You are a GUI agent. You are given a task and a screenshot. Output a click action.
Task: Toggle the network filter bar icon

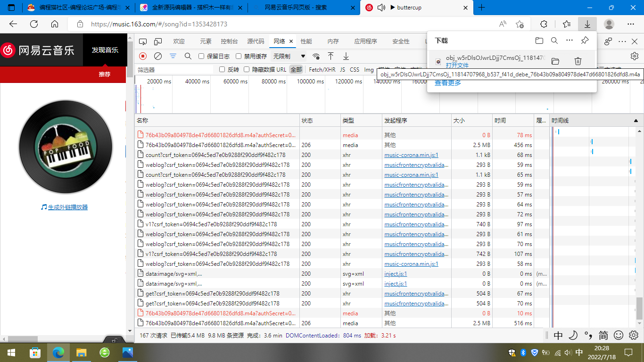click(173, 56)
